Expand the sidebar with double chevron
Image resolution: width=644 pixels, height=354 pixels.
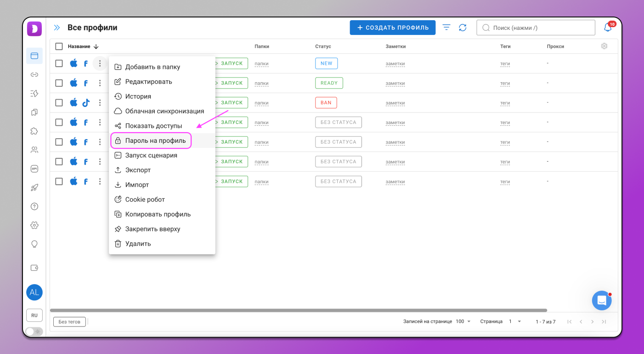[x=57, y=28]
